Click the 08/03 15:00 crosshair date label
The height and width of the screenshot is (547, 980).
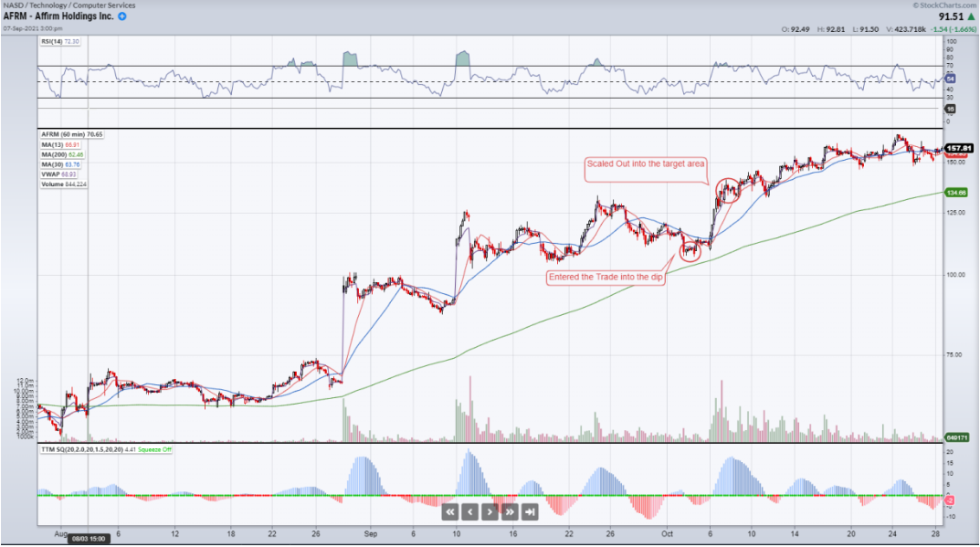tap(89, 538)
